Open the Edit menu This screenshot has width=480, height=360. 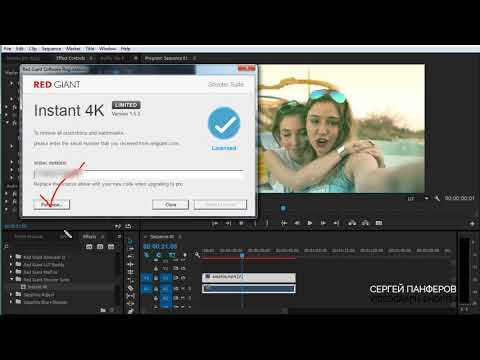coord(20,49)
